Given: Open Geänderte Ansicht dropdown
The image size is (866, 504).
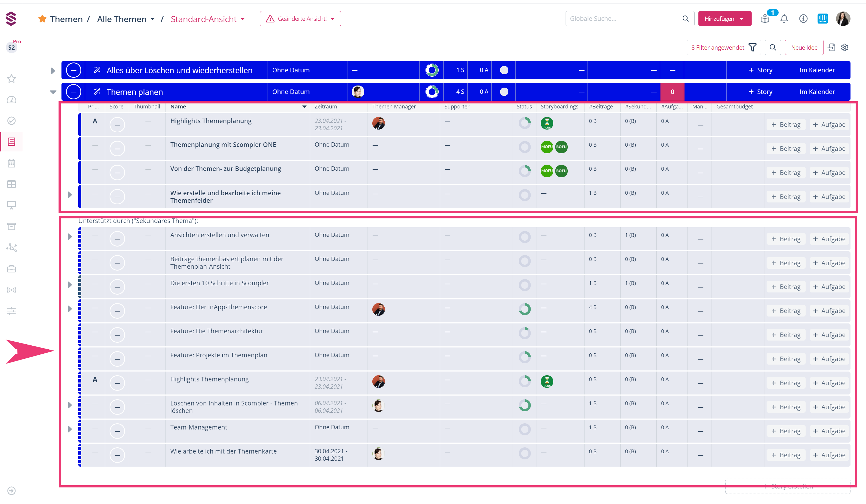Looking at the screenshot, I should coord(300,18).
